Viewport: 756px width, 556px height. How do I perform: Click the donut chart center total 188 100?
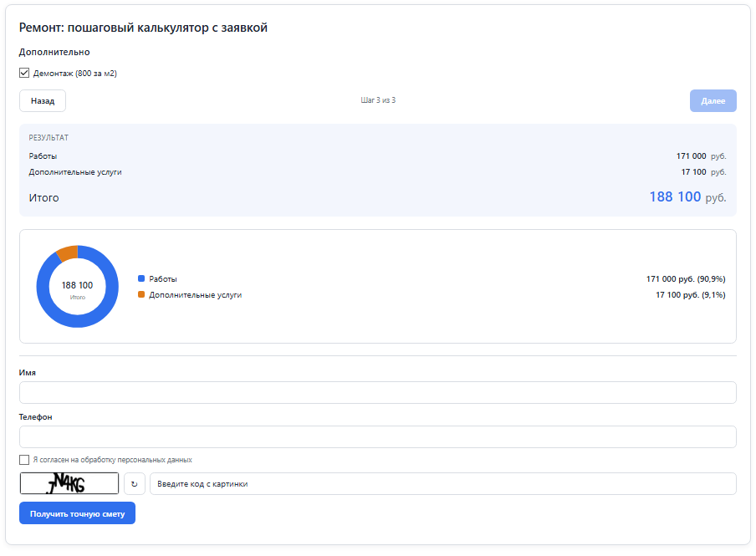(x=77, y=285)
